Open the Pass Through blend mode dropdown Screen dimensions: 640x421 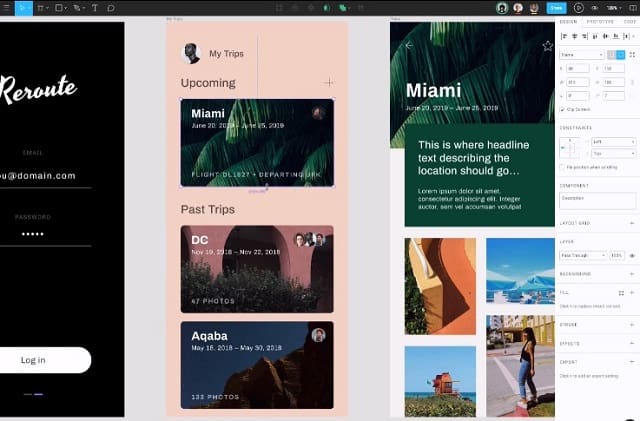[x=583, y=256]
